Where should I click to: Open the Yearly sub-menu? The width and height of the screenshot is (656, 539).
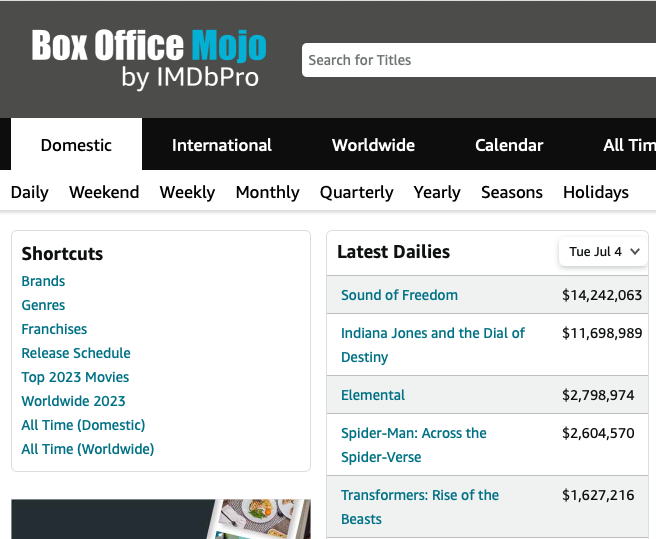pyautogui.click(x=437, y=192)
